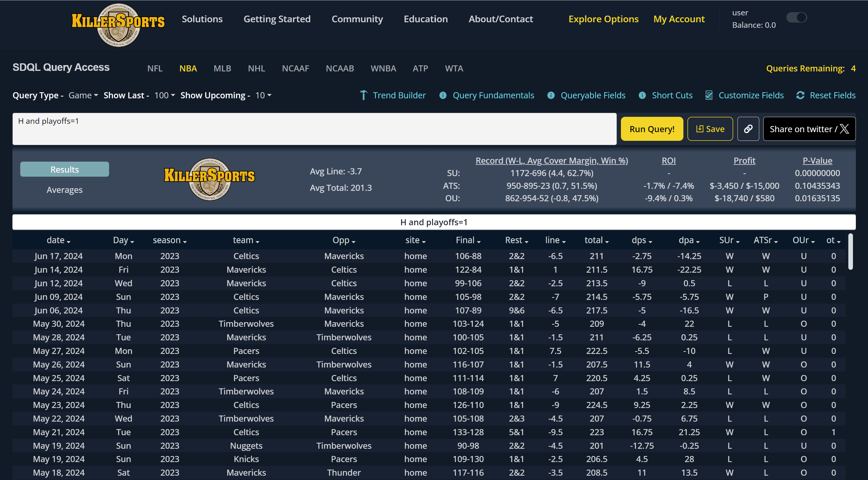
Task: Select the Results view button
Action: click(x=64, y=169)
